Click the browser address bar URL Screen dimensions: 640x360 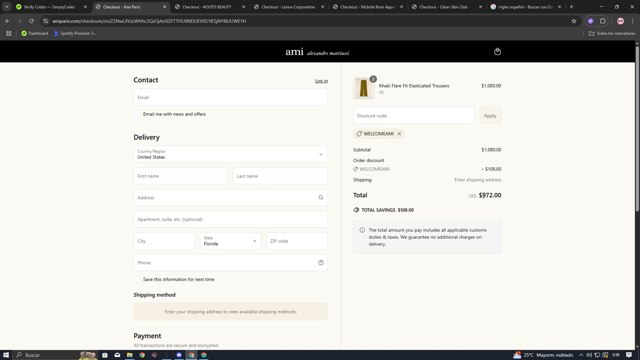click(x=149, y=21)
